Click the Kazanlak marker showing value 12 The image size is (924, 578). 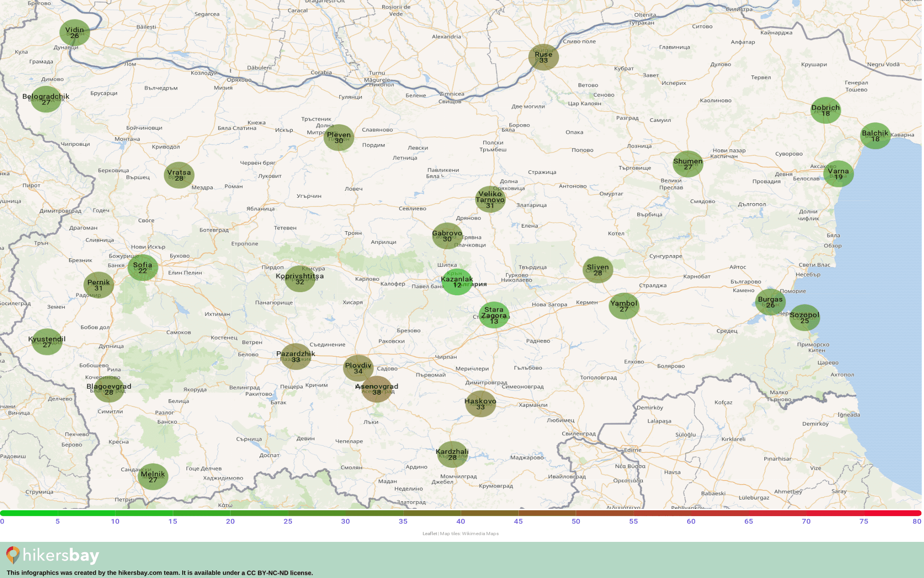point(458,283)
